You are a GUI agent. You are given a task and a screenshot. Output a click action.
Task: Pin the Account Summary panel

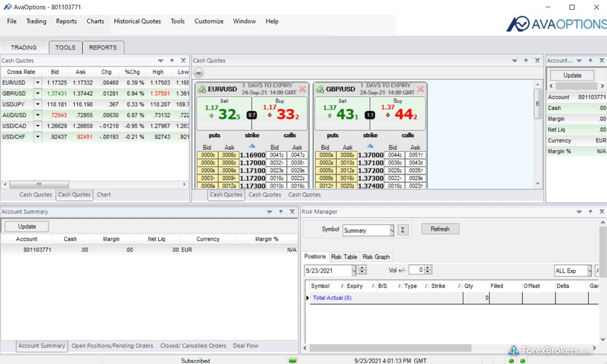coord(280,212)
